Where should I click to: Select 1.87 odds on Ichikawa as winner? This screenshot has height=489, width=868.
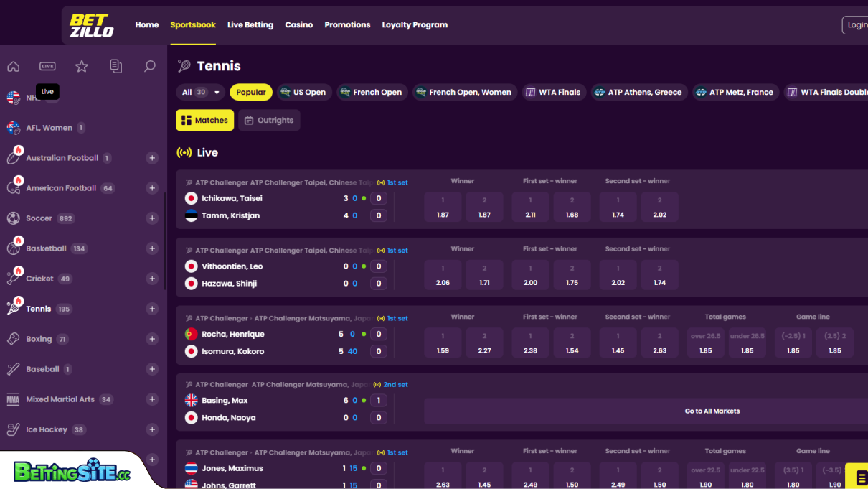pyautogui.click(x=443, y=207)
